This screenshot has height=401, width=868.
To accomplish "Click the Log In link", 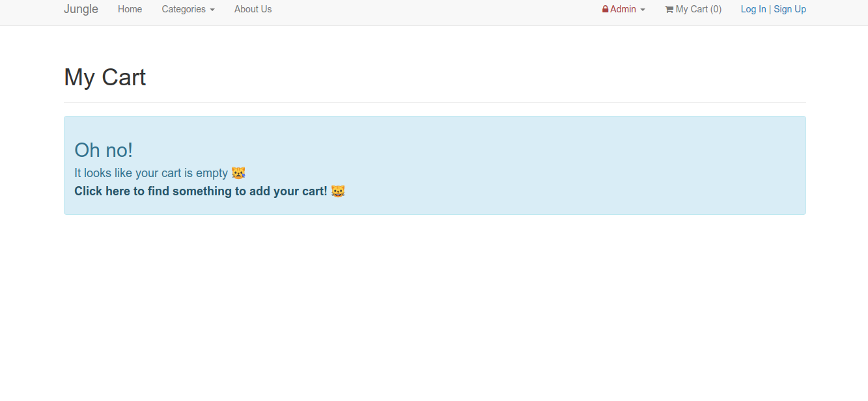I will 753,9.
